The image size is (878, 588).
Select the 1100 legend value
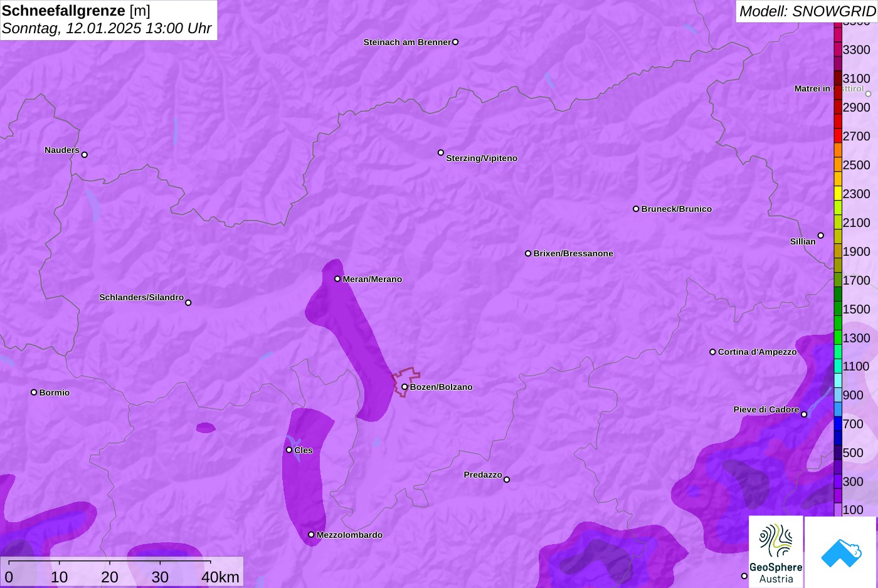click(x=857, y=366)
